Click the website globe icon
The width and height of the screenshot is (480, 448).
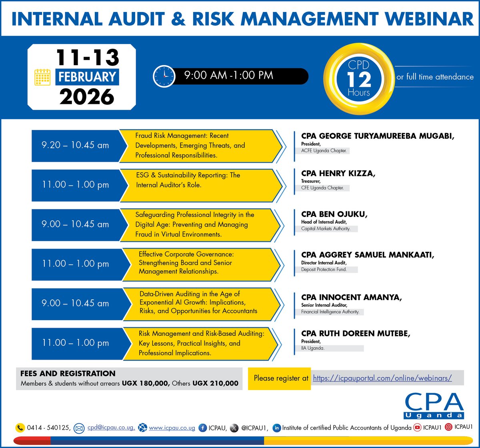142,428
